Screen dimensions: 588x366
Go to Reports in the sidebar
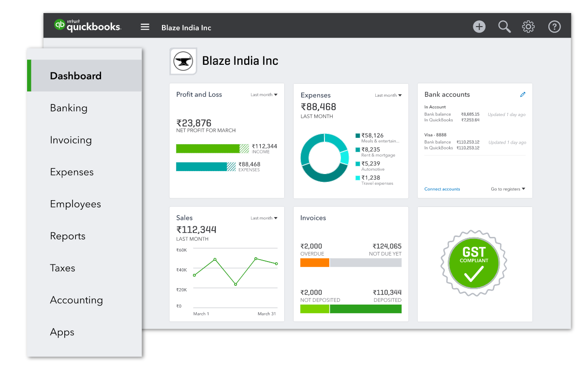click(x=68, y=236)
